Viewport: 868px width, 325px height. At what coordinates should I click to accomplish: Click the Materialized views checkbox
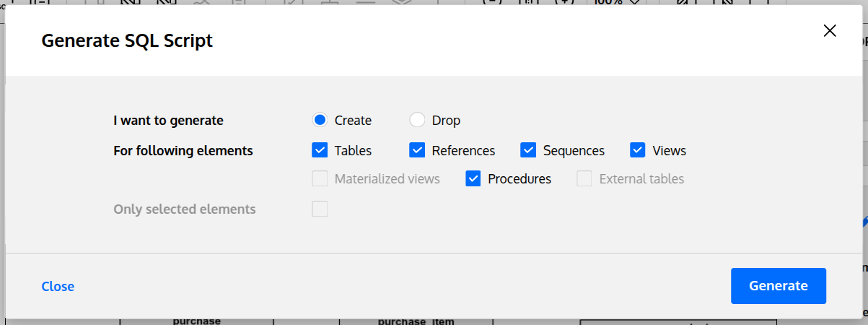[320, 178]
